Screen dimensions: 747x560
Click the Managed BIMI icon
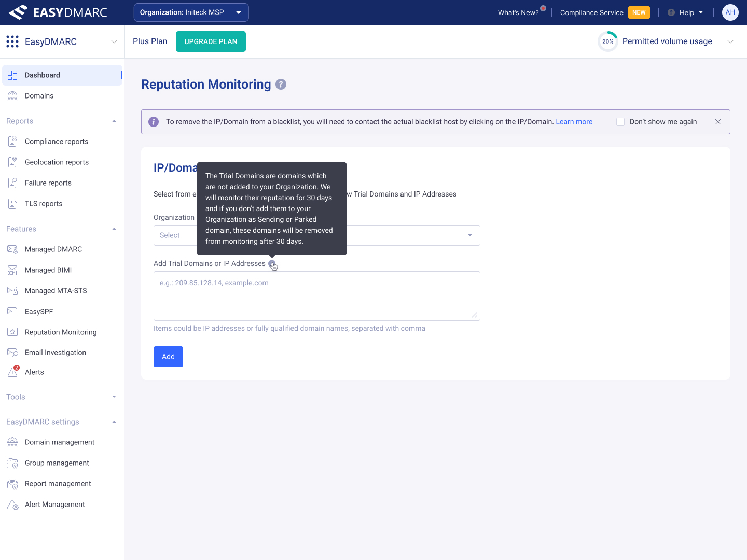pos(12,270)
